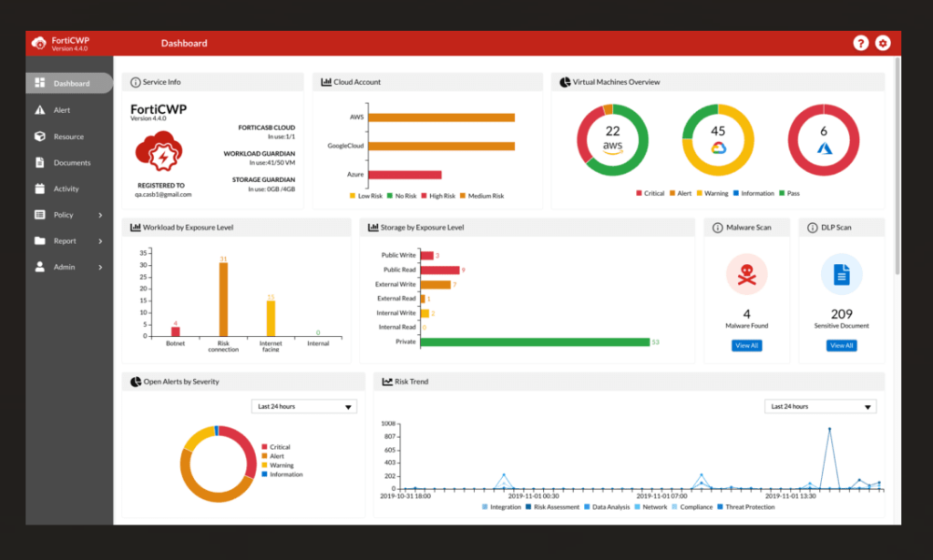Click the Open Alerts by Severity pie icon
This screenshot has width=933, height=560.
pos(136,382)
